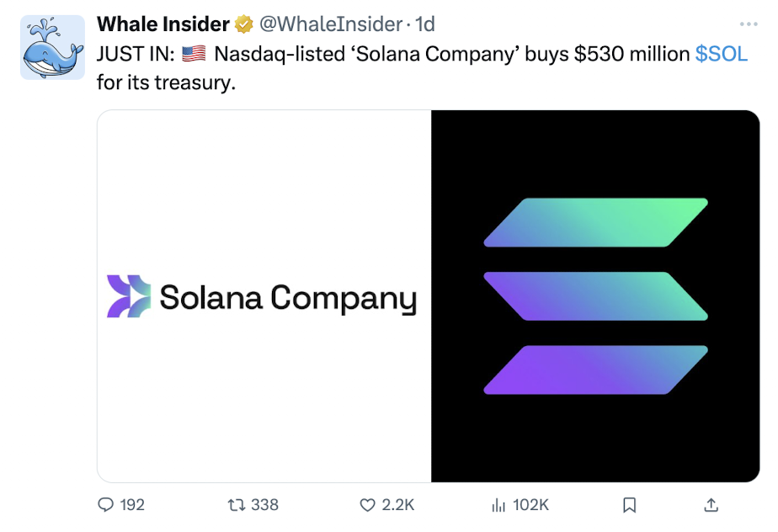This screenshot has height=532, width=778.
Task: Click the @WhaleInsider handle
Action: 329,25
